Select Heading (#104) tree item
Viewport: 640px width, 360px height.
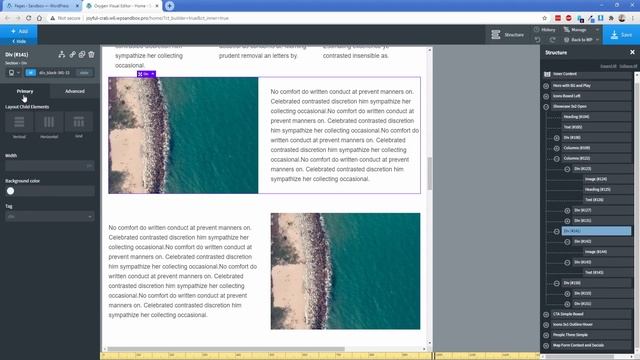coord(596,117)
